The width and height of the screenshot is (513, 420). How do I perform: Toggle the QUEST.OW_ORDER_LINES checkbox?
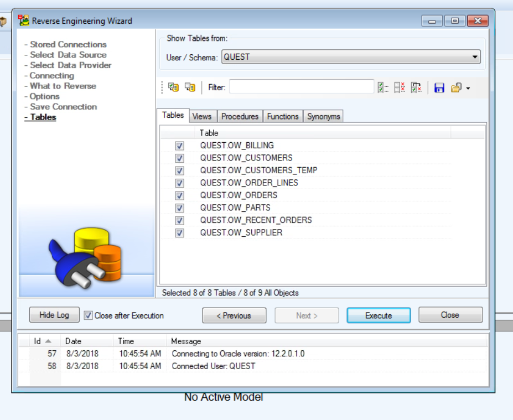180,183
